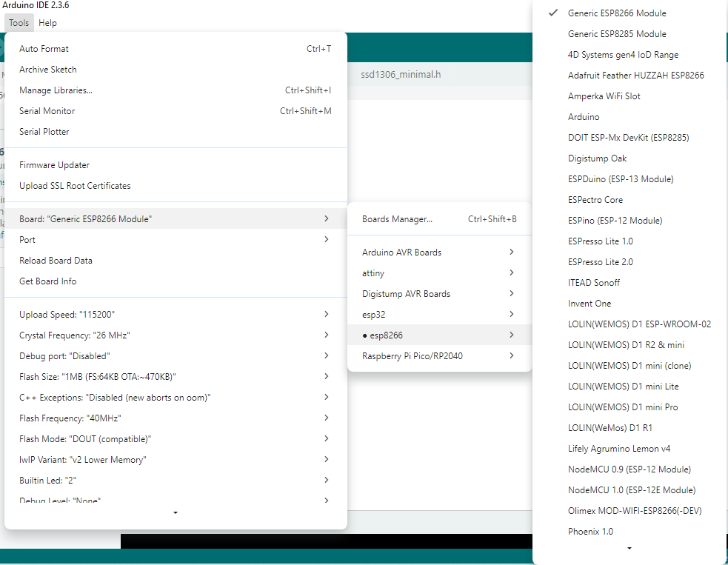Screen dimensions: 728x565
Task: Open Upload Speed "115200" options
Action: (175, 315)
